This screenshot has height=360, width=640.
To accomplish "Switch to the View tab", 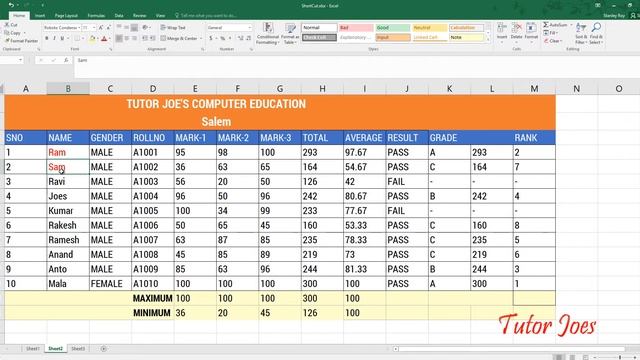I will [x=160, y=16].
